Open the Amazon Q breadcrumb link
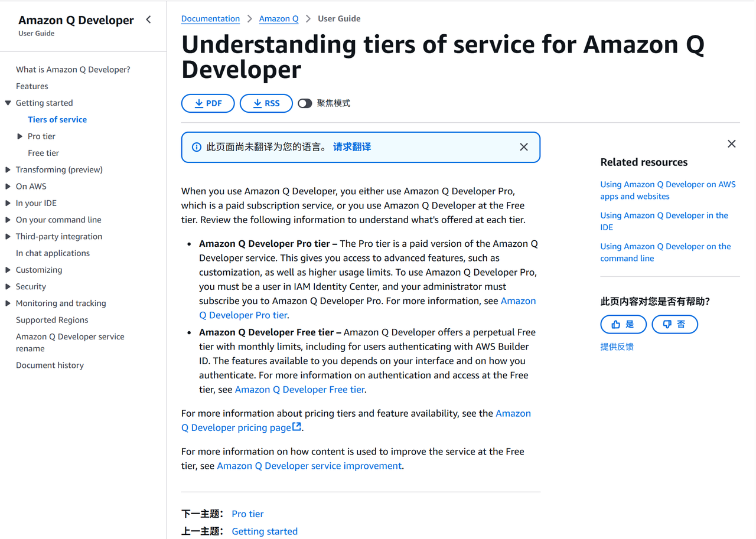Screen dimensions: 756x539 [x=279, y=19]
